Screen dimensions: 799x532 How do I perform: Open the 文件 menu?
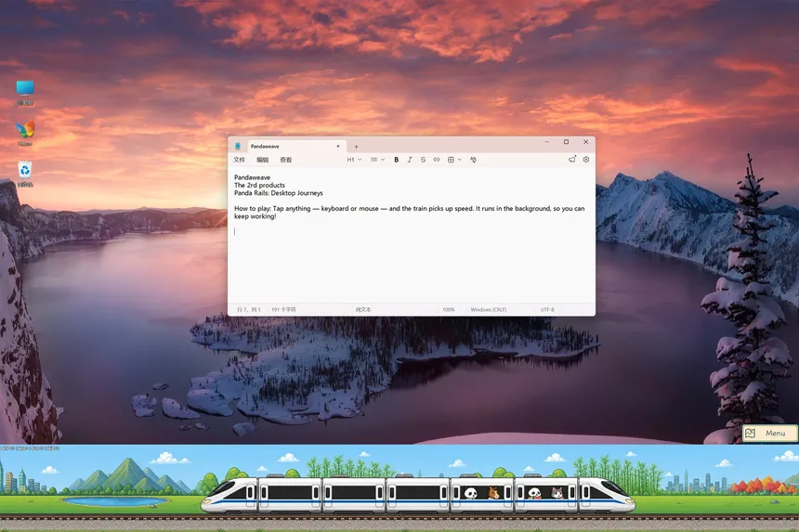(239, 160)
